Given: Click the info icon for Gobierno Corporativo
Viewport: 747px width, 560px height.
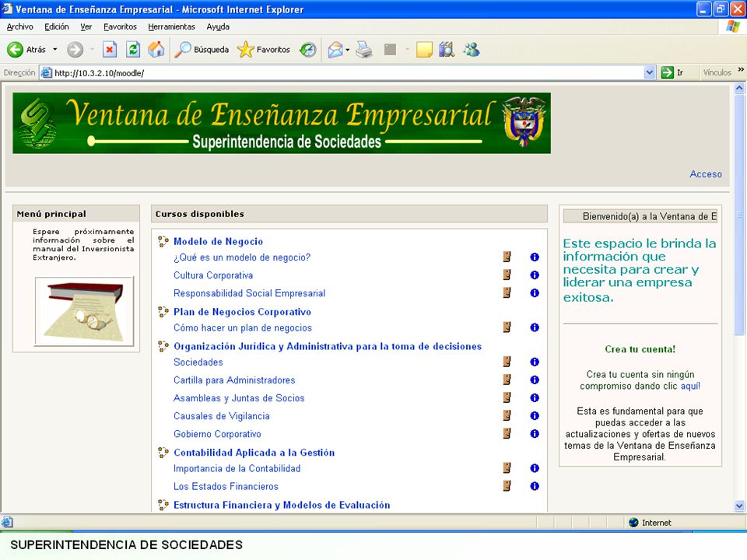Looking at the screenshot, I should (x=535, y=433).
